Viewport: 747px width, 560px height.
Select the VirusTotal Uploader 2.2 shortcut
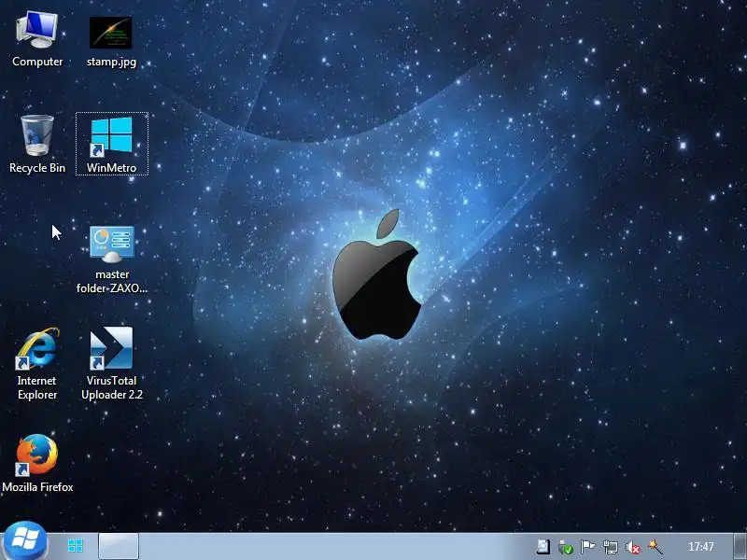[x=111, y=364]
